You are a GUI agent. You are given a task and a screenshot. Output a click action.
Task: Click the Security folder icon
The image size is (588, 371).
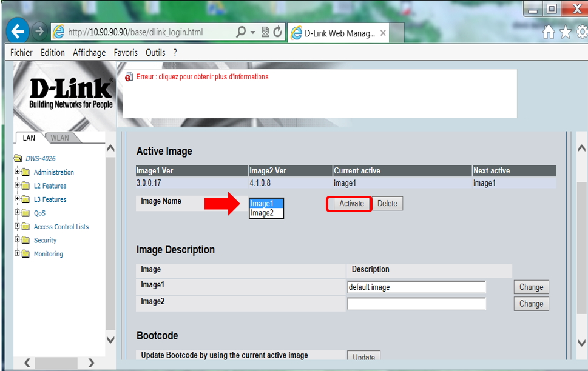[25, 240]
